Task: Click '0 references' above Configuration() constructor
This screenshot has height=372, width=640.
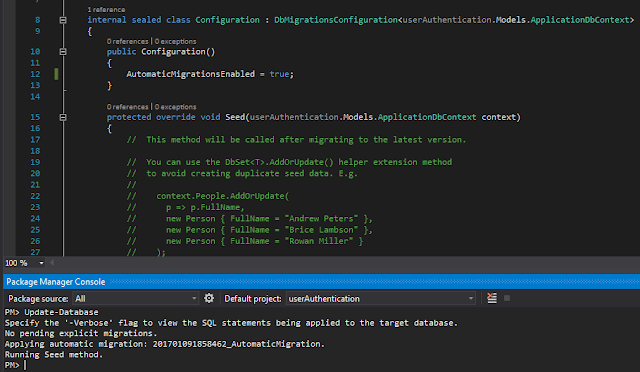Action: pos(128,41)
